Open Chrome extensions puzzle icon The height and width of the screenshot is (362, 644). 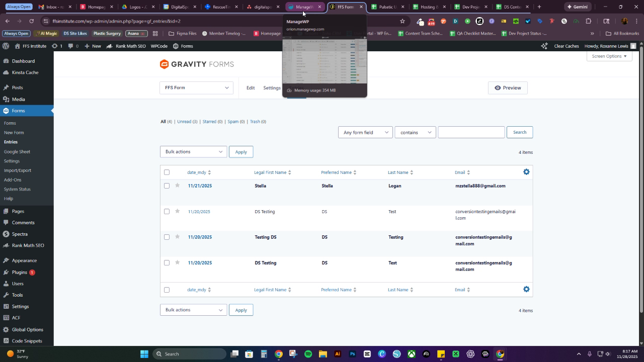588,21
